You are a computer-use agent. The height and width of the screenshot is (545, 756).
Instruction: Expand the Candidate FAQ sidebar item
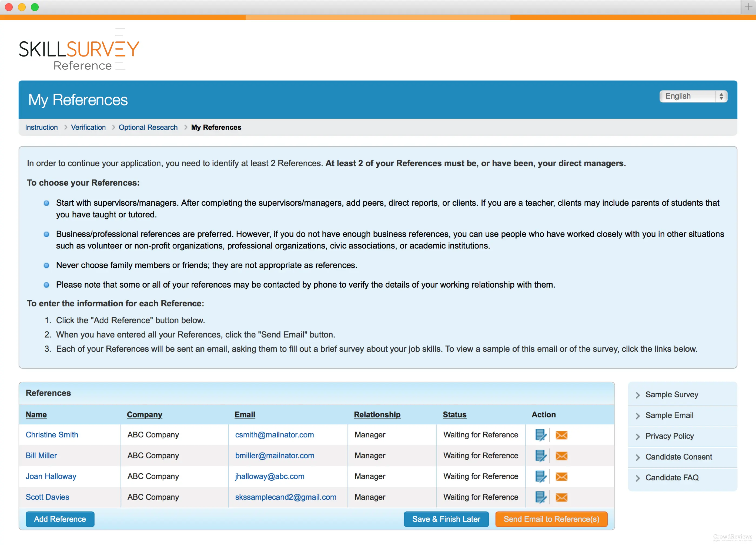pos(672,477)
